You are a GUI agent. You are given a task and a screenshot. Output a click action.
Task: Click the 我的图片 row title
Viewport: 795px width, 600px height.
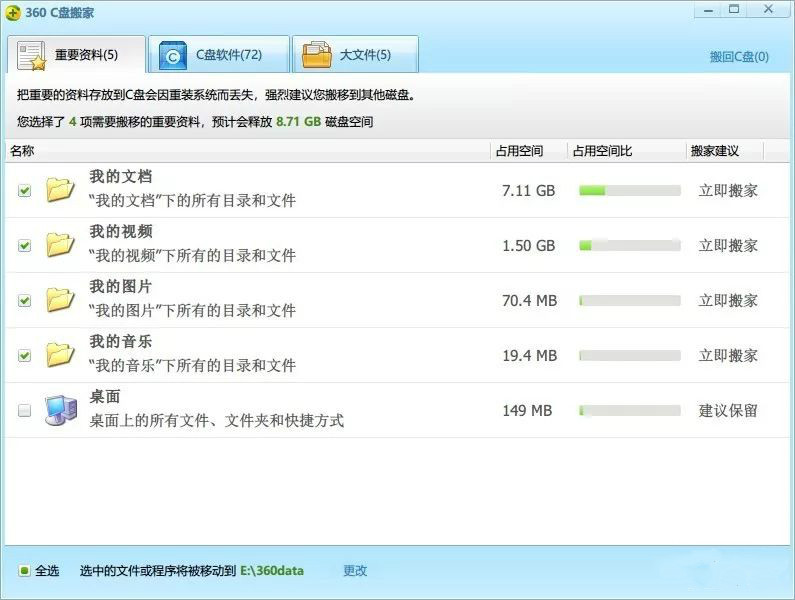121,287
